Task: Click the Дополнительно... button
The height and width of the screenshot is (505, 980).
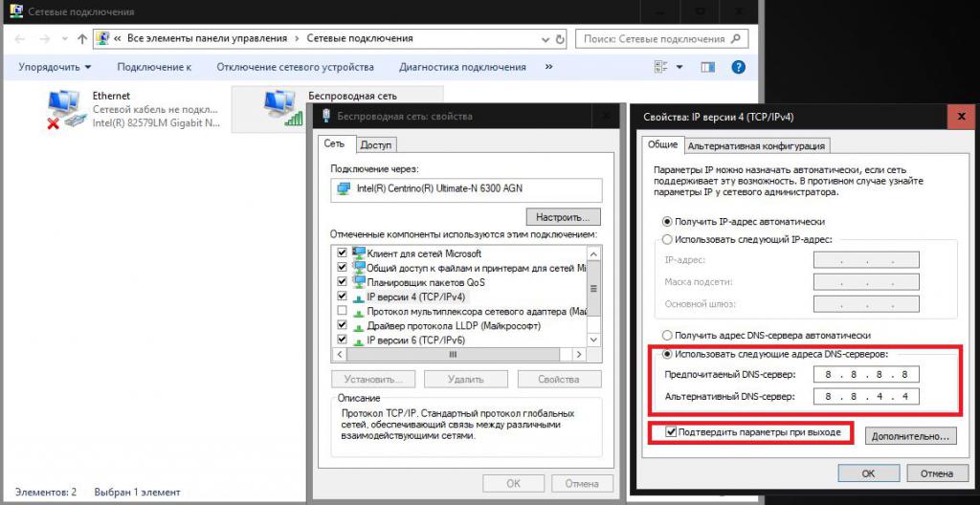Action: click(911, 436)
